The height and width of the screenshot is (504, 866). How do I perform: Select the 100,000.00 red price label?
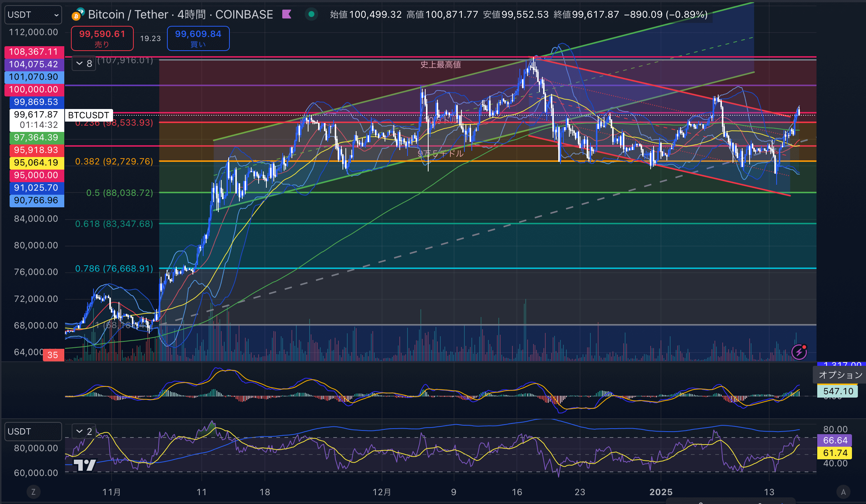coord(34,89)
